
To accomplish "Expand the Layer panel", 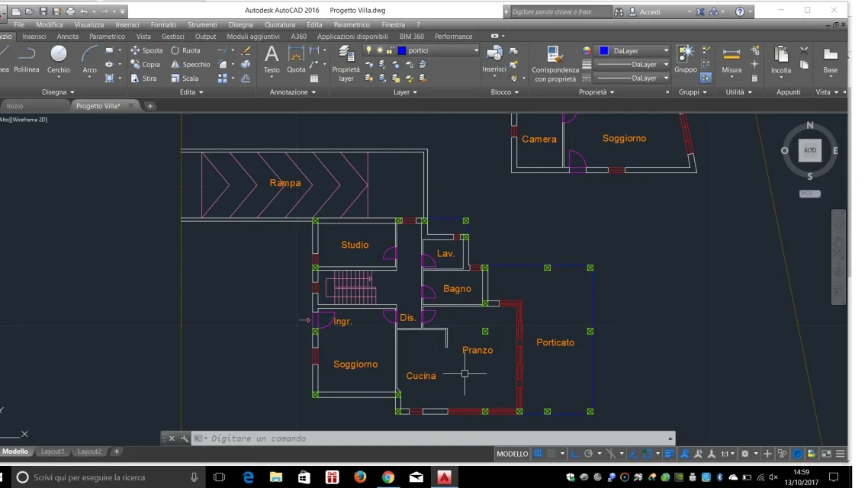I will (x=405, y=91).
